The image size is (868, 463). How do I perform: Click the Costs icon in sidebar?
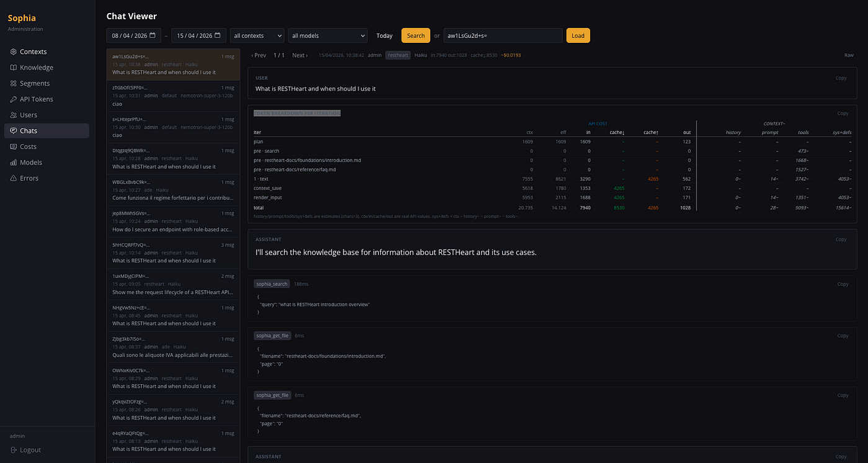[14, 147]
